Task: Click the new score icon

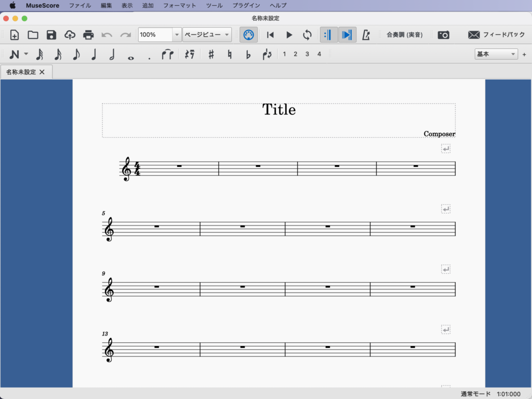Action: click(x=15, y=35)
